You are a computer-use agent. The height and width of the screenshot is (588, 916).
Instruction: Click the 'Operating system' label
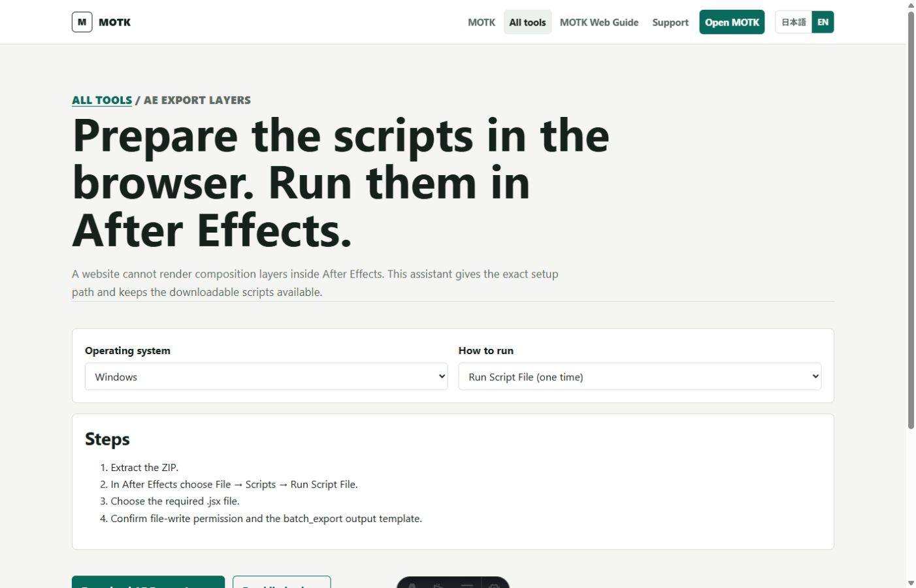127,351
